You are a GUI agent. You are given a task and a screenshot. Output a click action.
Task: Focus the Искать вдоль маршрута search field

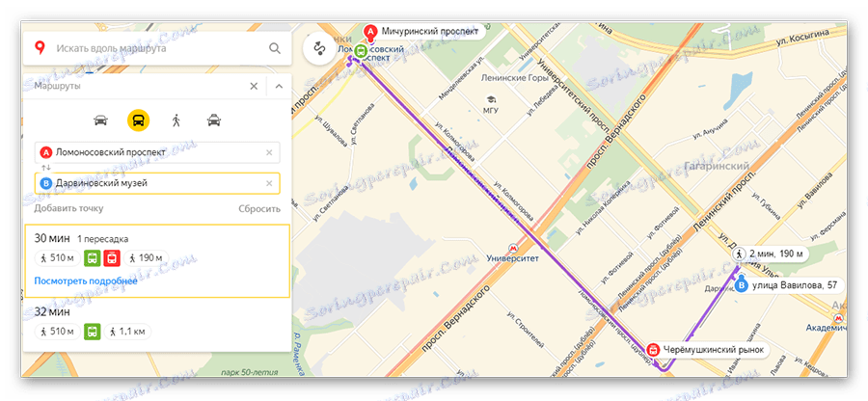point(157,48)
